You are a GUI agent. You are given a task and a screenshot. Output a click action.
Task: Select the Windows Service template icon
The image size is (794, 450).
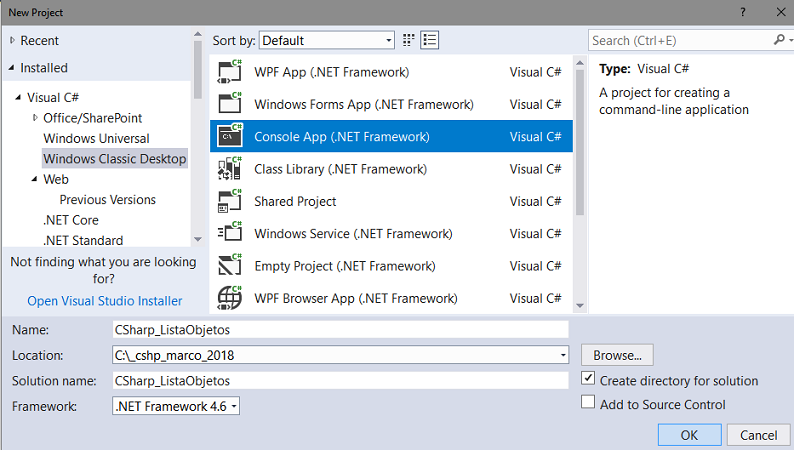229,233
